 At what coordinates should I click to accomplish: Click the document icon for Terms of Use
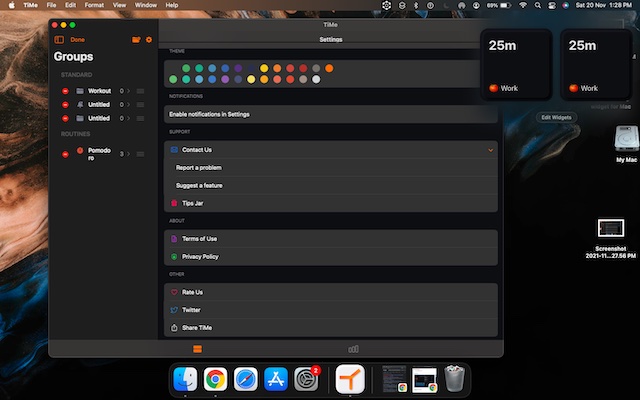pos(174,239)
